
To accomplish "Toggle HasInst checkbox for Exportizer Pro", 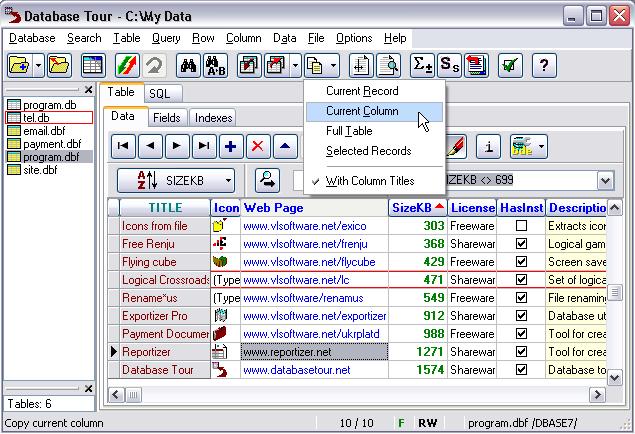I will pyautogui.click(x=521, y=316).
